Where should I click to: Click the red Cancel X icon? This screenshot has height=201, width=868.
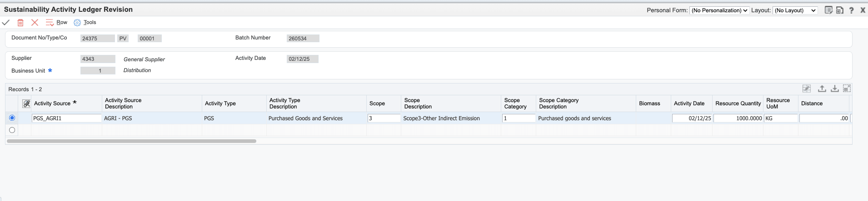[x=35, y=22]
